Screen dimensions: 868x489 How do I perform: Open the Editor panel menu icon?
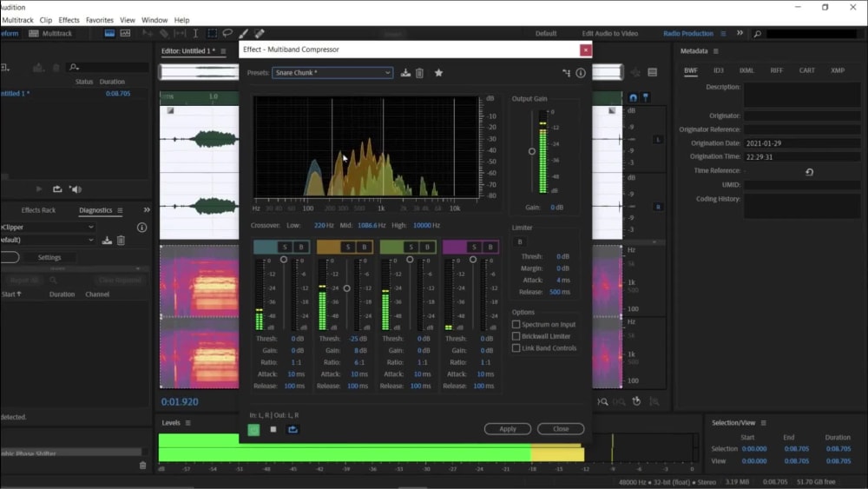223,51
